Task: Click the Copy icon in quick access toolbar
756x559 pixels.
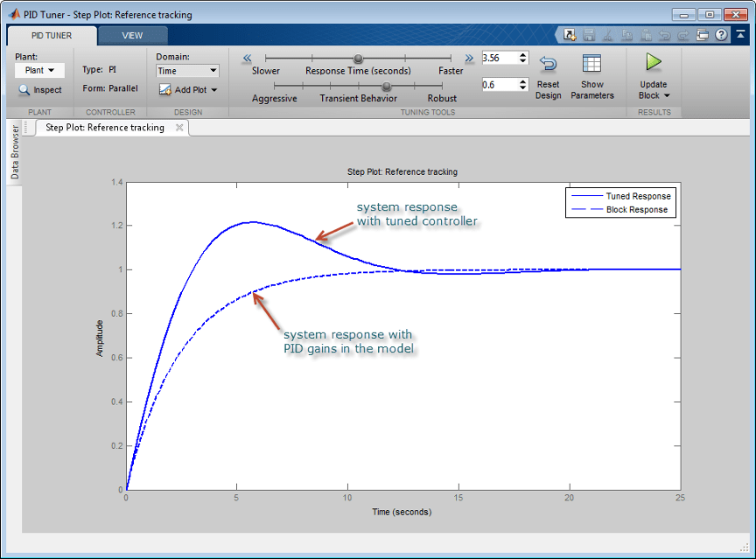Action: (626, 35)
